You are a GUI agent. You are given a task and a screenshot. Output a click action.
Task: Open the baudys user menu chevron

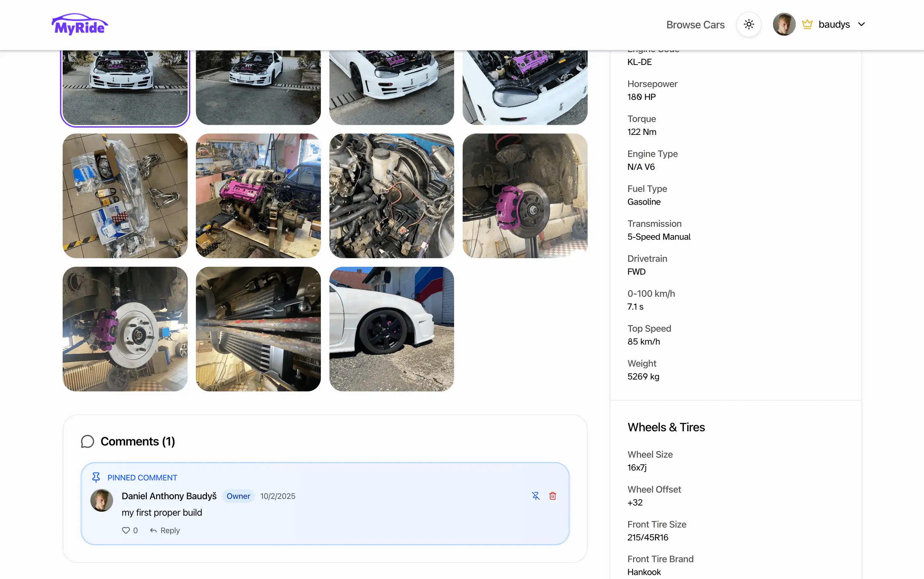[861, 24]
